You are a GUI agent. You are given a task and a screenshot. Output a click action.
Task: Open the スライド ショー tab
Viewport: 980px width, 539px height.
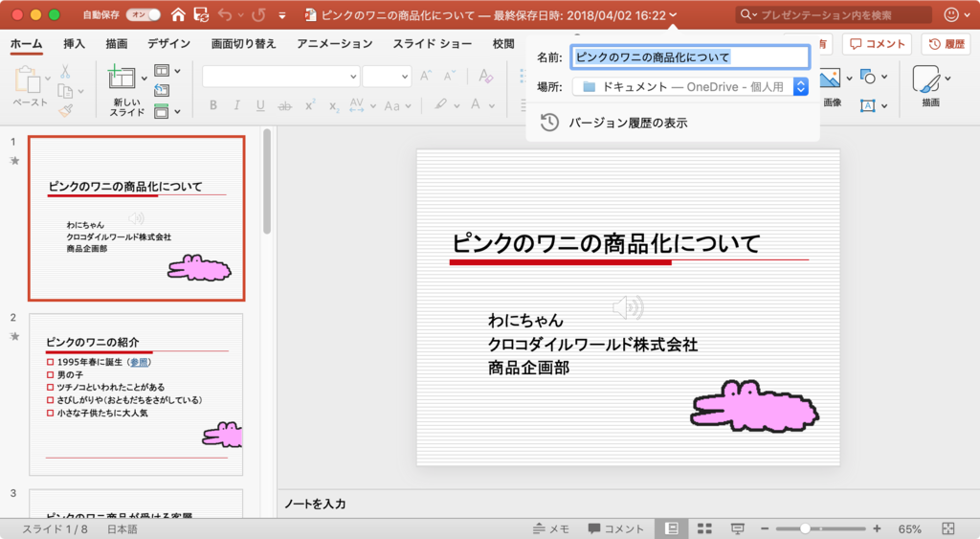[432, 44]
